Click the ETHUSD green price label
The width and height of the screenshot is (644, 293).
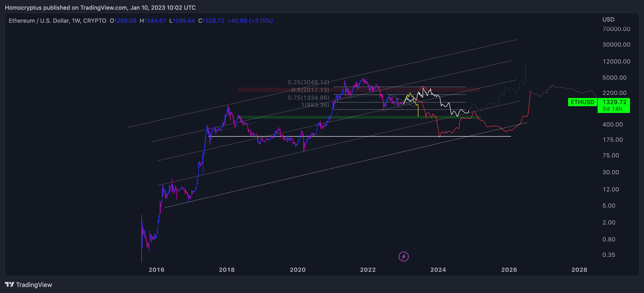(583, 102)
